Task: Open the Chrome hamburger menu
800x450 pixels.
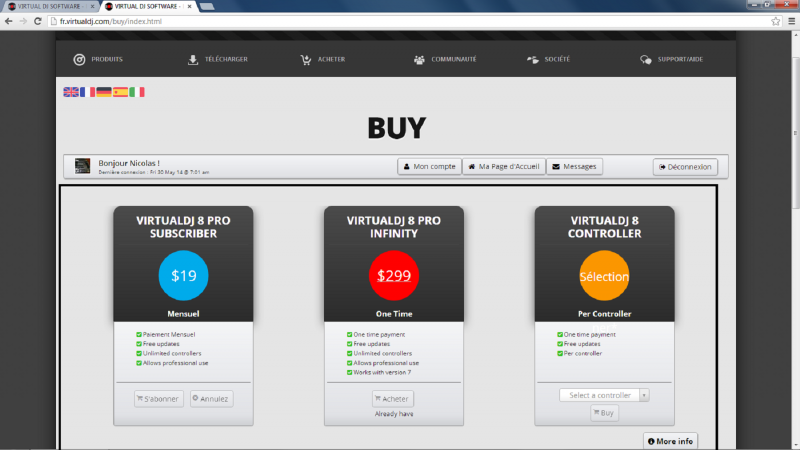Action: pyautogui.click(x=791, y=21)
